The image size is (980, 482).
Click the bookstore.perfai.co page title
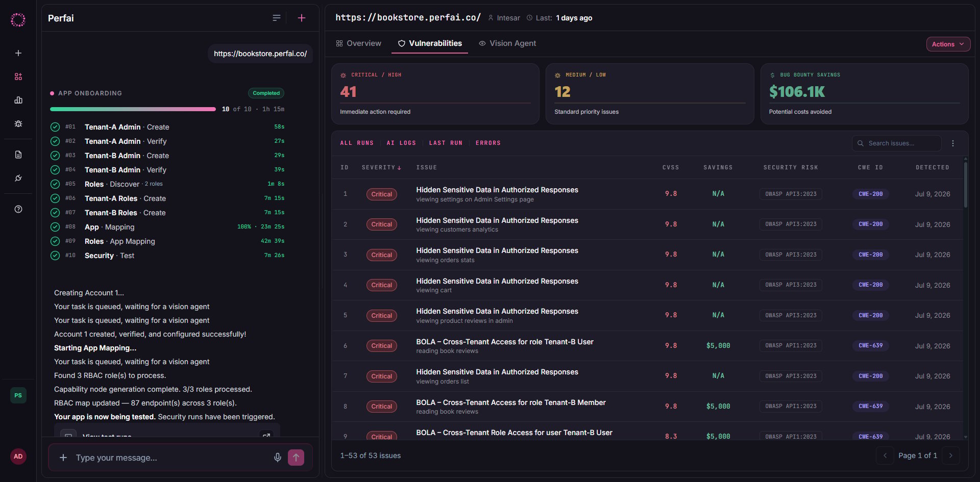point(408,17)
